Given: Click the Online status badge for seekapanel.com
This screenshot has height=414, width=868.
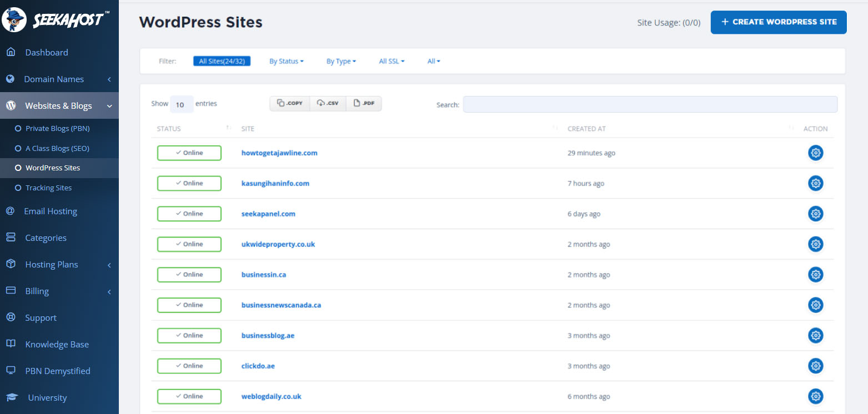Looking at the screenshot, I should pyautogui.click(x=189, y=214).
